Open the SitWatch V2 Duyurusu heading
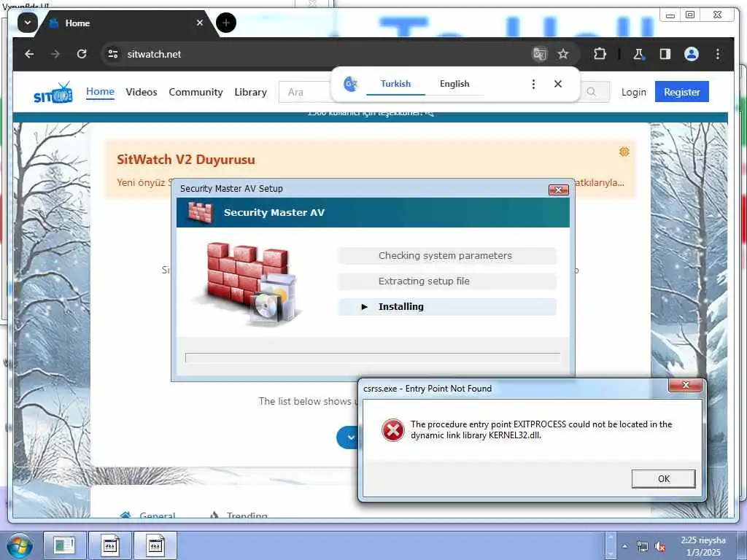 coord(186,160)
